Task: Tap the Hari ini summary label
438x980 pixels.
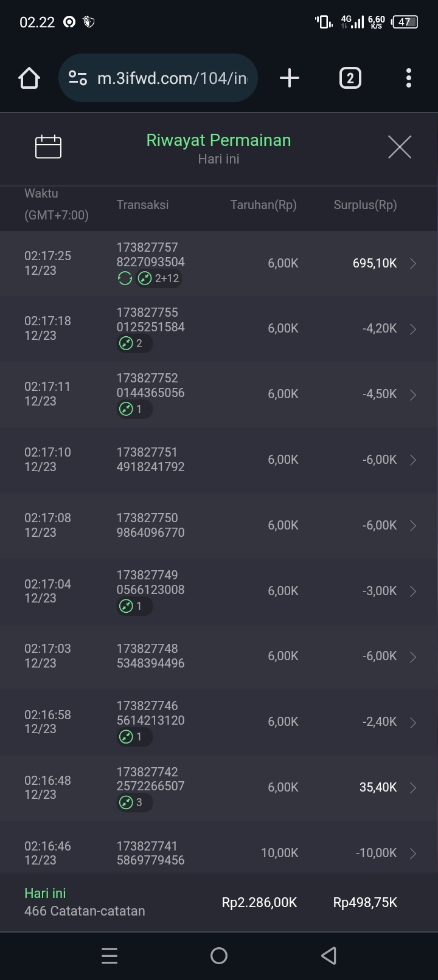Action: click(45, 893)
